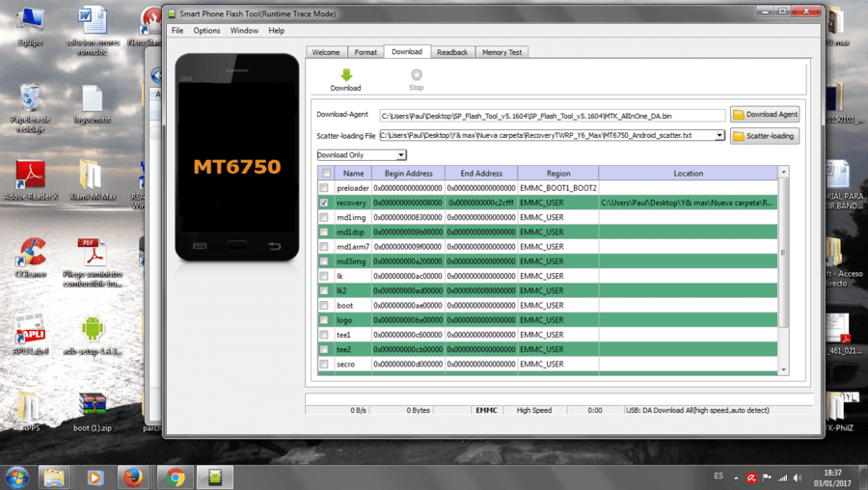Check the md1dsp partition checkbox
This screenshot has width=868, height=490.
324,232
